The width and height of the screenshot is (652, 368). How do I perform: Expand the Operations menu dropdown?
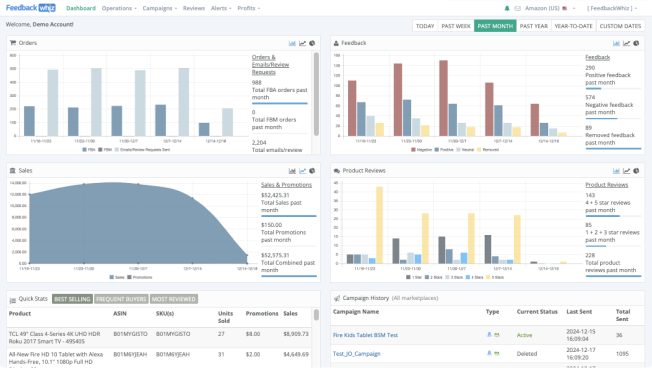(x=119, y=8)
